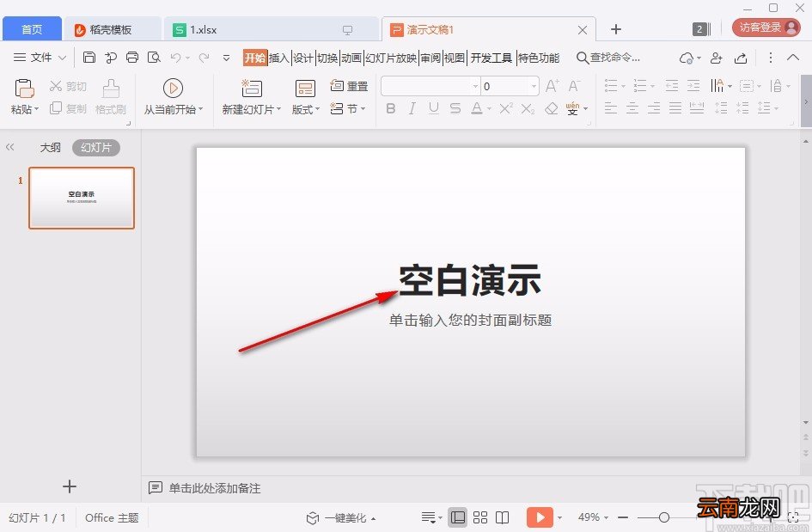Screen dimensions: 812x532
Task: Open font color dropdown arrow
Action: (489, 109)
